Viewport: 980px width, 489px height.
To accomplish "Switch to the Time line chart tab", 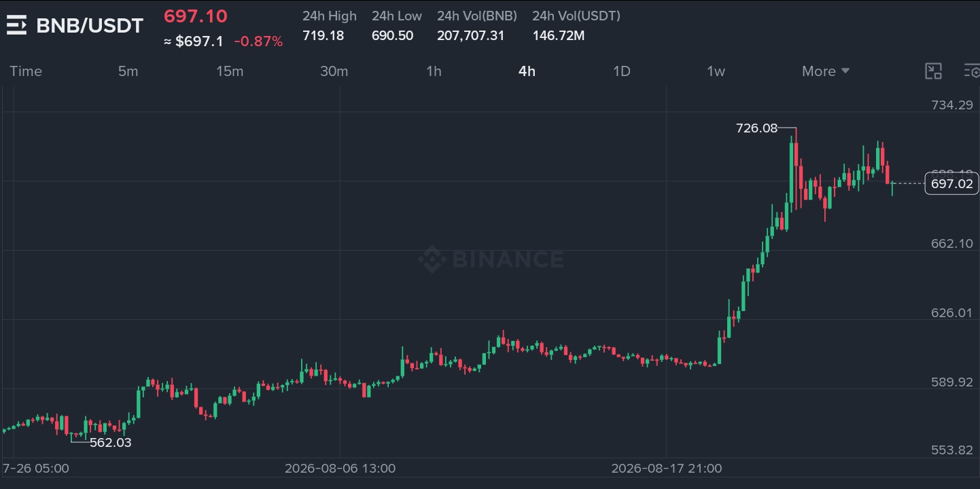I will (x=26, y=71).
